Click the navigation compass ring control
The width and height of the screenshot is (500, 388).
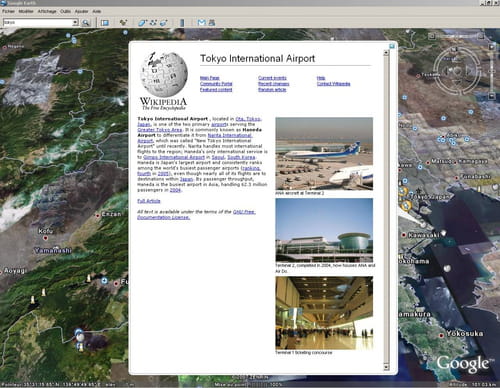[457, 71]
